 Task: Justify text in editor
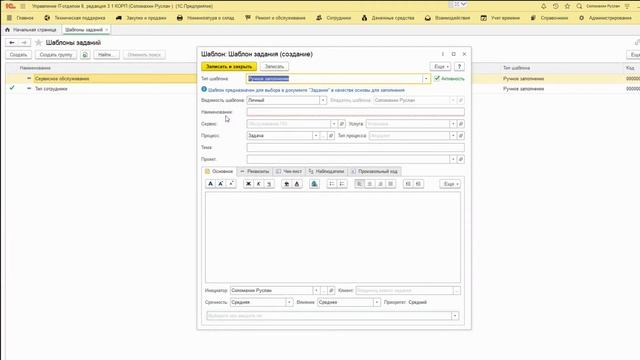pyautogui.click(x=390, y=184)
